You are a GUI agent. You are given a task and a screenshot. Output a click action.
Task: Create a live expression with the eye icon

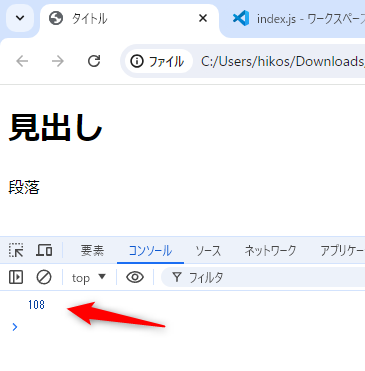tap(135, 277)
